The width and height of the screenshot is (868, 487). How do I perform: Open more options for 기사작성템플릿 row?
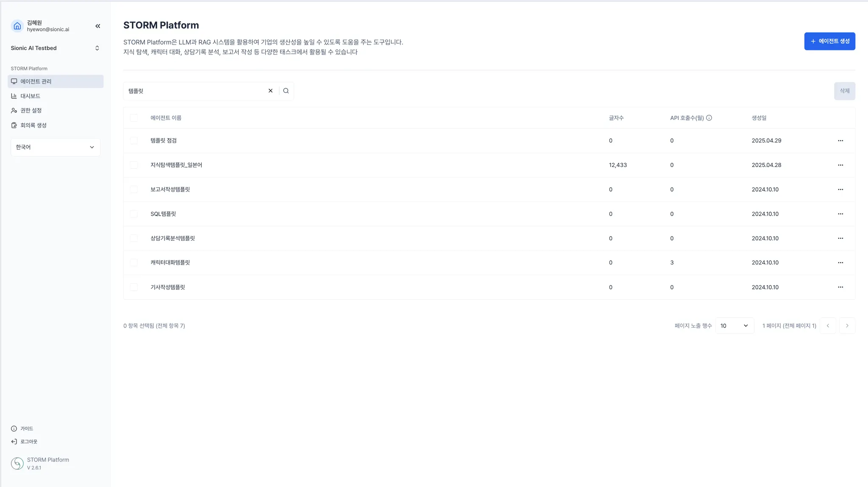click(840, 287)
